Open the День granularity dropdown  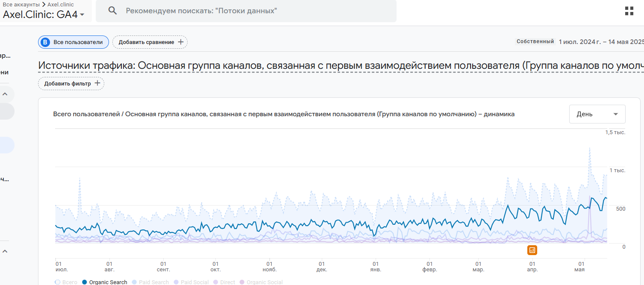597,114
